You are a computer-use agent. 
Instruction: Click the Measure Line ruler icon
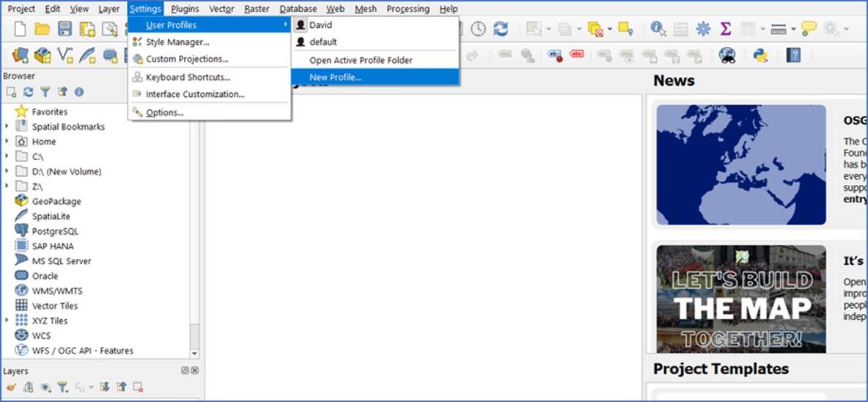pyautogui.click(x=779, y=29)
